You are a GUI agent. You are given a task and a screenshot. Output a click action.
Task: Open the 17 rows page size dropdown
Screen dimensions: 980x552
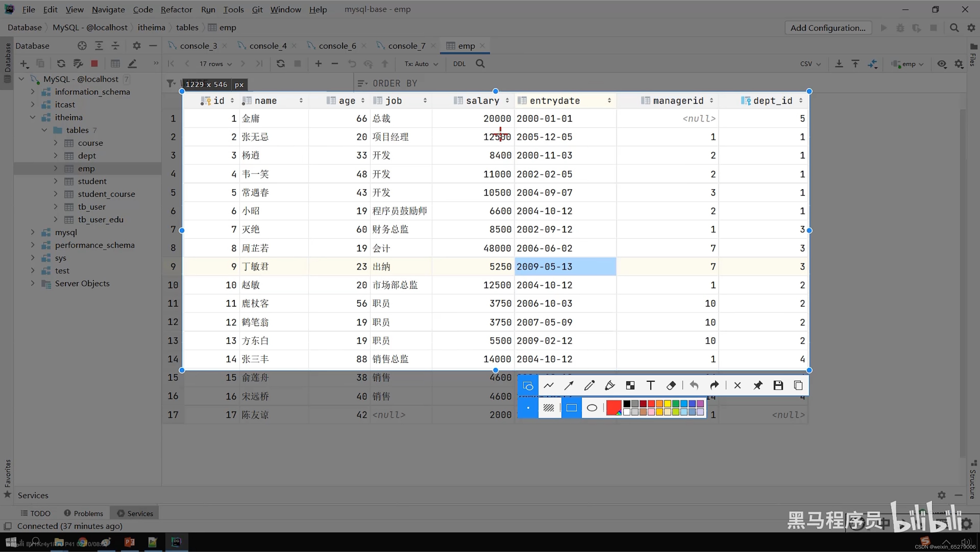(x=215, y=64)
